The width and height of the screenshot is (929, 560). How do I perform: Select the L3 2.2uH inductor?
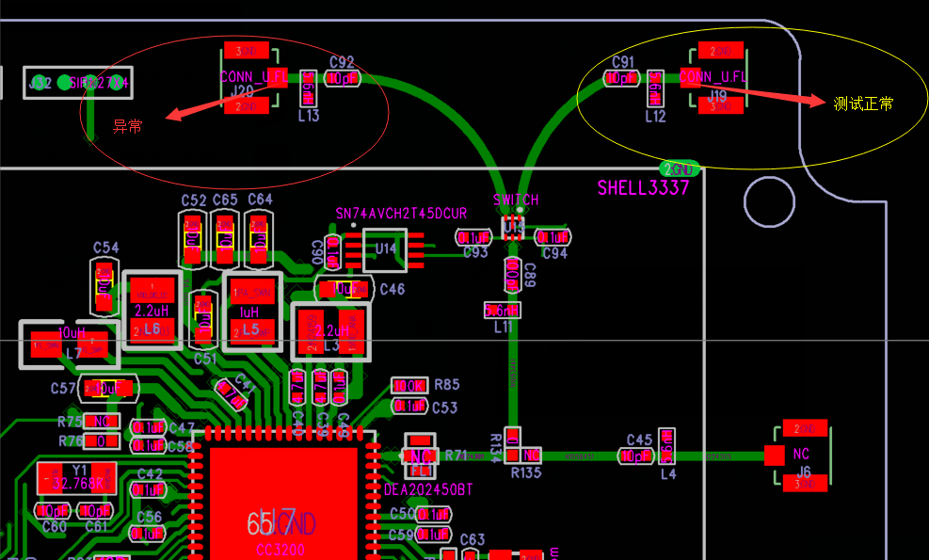331,332
